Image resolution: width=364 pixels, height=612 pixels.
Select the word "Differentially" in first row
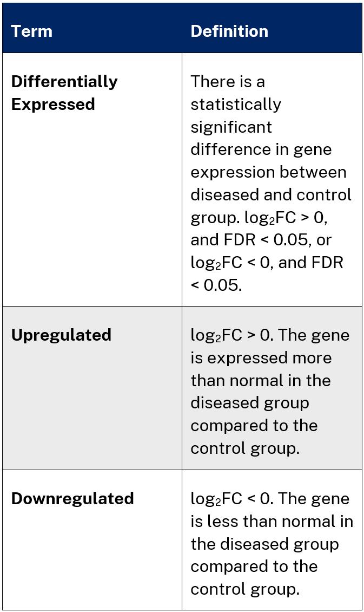point(64,82)
